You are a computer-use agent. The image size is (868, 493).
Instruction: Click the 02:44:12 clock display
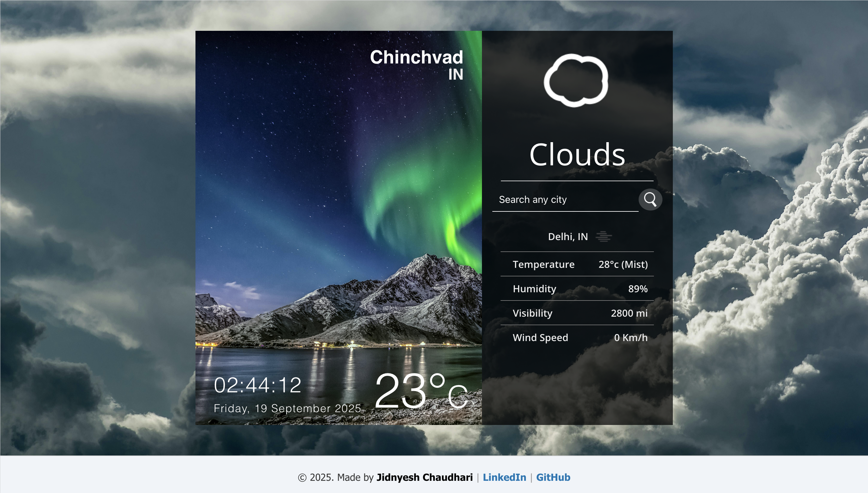coord(257,385)
